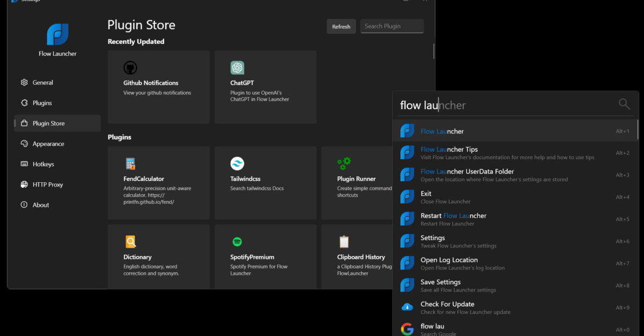This screenshot has width=644, height=336.
Task: Click the Tailwindcss wave icon
Action: (237, 163)
